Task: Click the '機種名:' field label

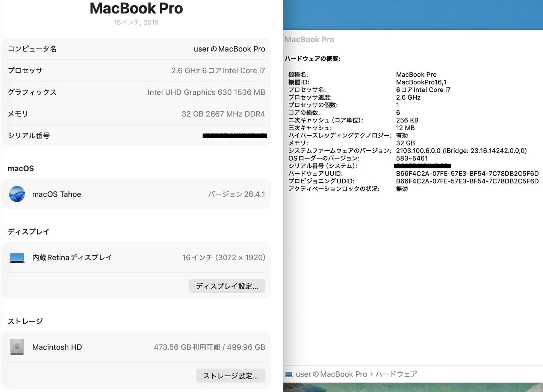Action: pos(298,74)
